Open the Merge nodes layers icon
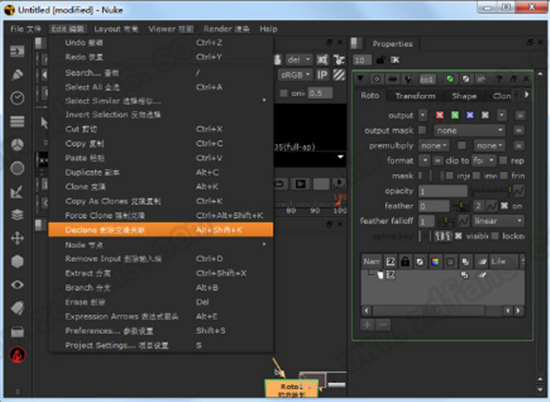Image resolution: width=550 pixels, height=402 pixels. 17,215
